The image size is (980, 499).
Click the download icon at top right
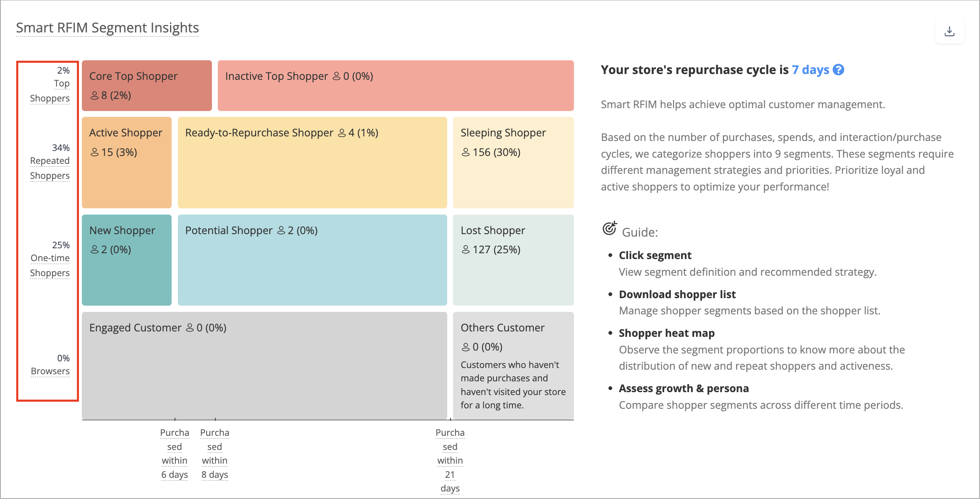click(949, 31)
